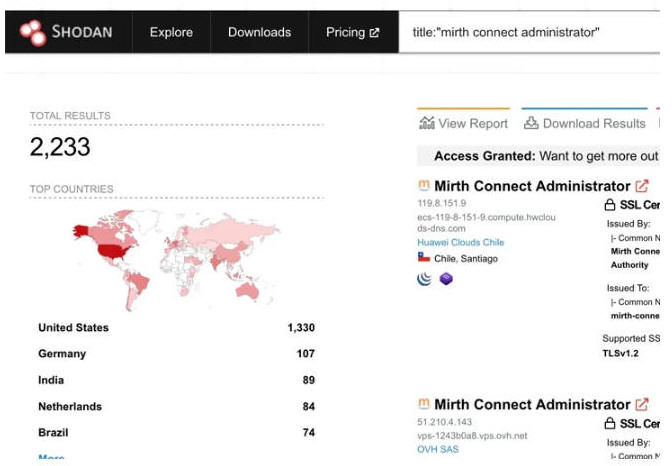
Task: Open the Pricing external link
Action: (353, 32)
